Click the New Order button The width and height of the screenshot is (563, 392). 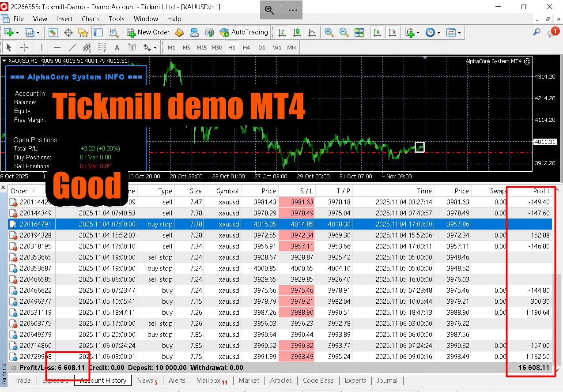tap(148, 32)
